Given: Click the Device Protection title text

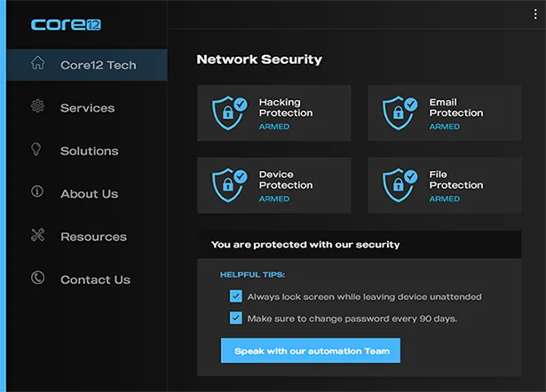Looking at the screenshot, I should [286, 179].
